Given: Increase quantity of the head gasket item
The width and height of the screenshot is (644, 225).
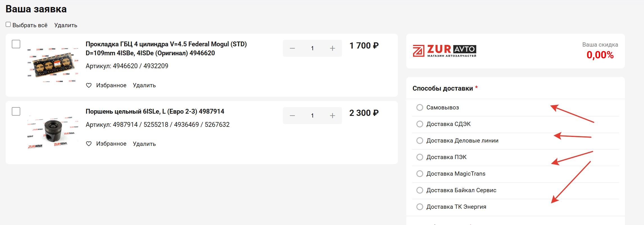Looking at the screenshot, I should [x=332, y=48].
